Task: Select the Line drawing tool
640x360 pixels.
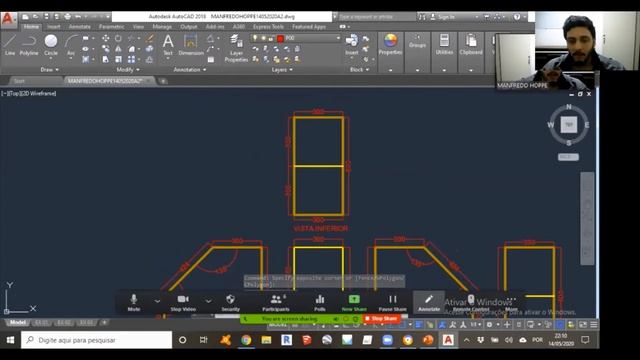Action: point(10,45)
